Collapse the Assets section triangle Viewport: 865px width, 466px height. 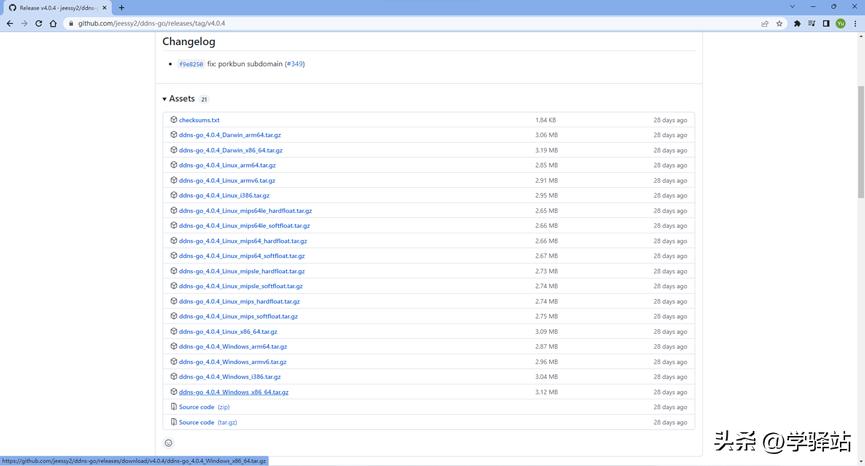[x=165, y=99]
